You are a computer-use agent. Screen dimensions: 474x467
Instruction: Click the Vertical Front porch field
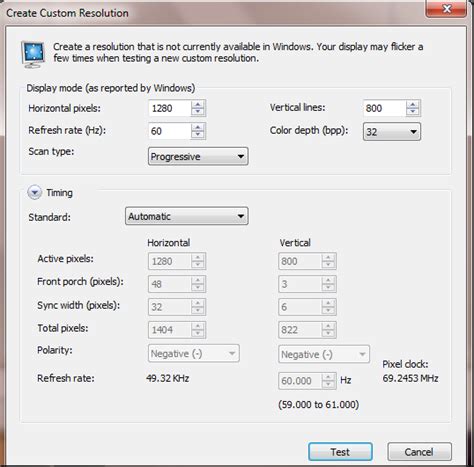[300, 284]
